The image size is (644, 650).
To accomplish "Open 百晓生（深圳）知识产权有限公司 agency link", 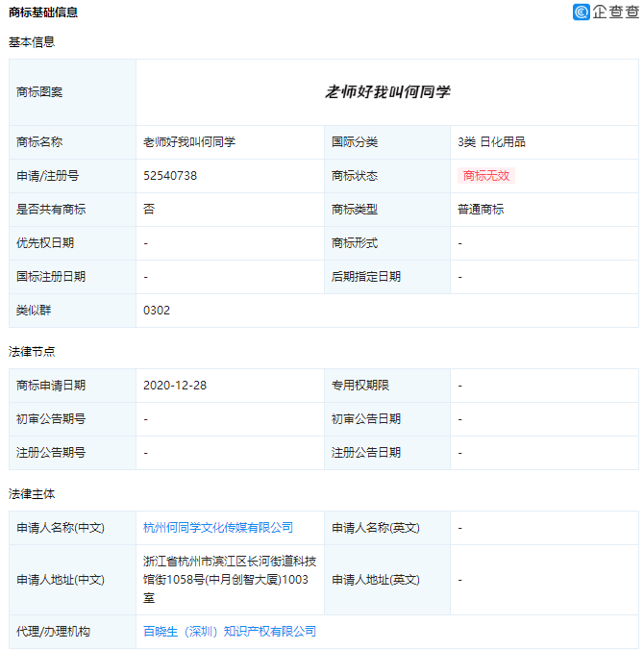I will click(x=230, y=632).
